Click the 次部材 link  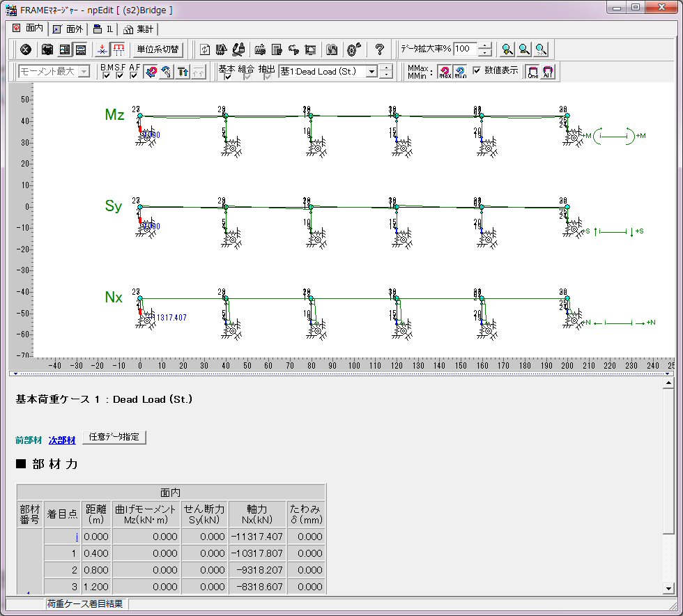(x=62, y=440)
